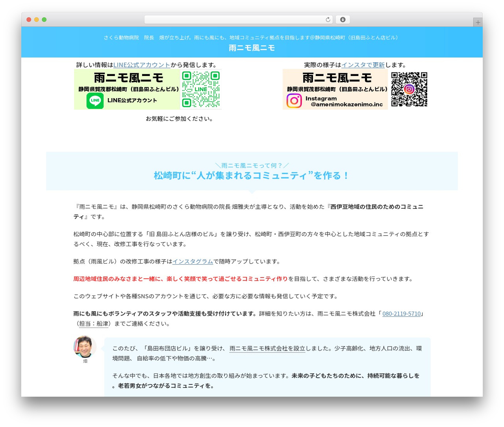Click the heading 松崎町に“人が集まれるコミュニティ”を作る！
This screenshot has width=504, height=427.
[252, 176]
